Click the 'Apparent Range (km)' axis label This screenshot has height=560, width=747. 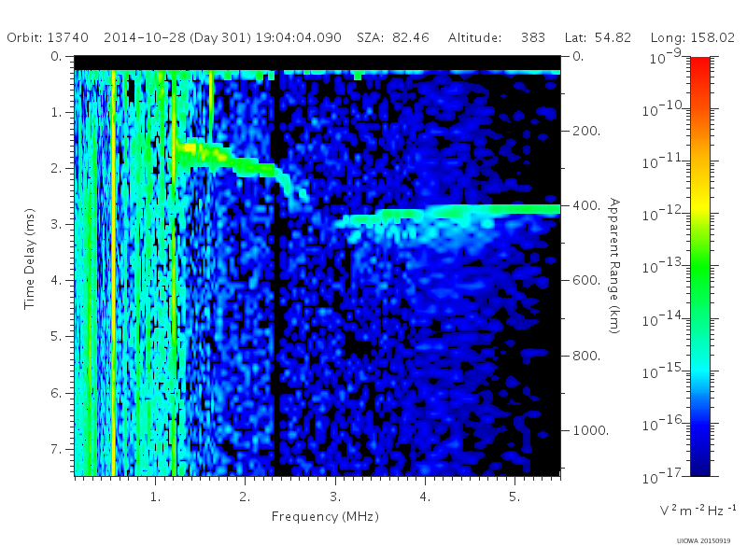(614, 266)
